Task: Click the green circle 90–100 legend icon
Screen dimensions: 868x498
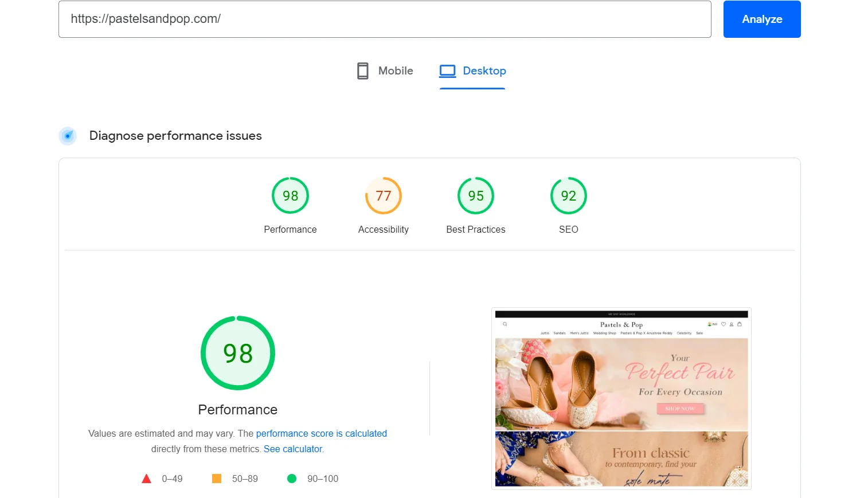Action: [292, 479]
